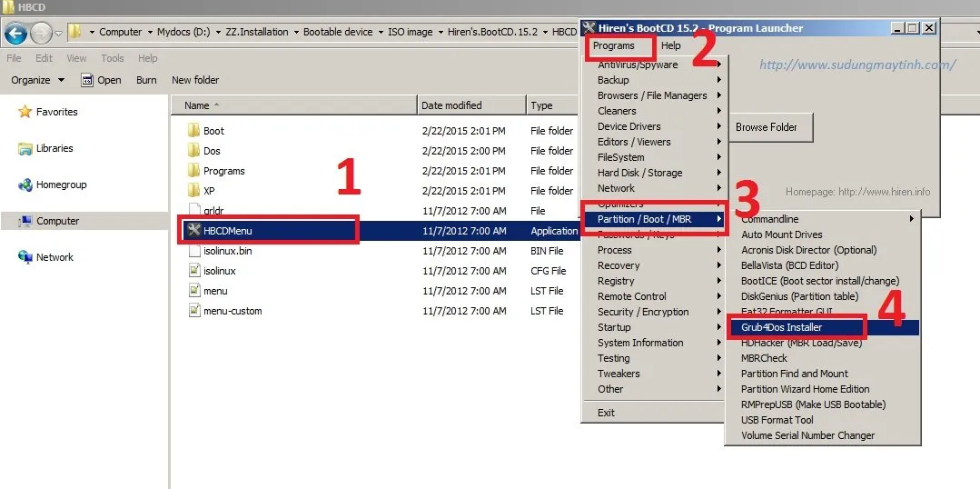Image resolution: width=980 pixels, height=489 pixels.
Task: Click the Forward arrow in Explorer
Action: [41, 32]
